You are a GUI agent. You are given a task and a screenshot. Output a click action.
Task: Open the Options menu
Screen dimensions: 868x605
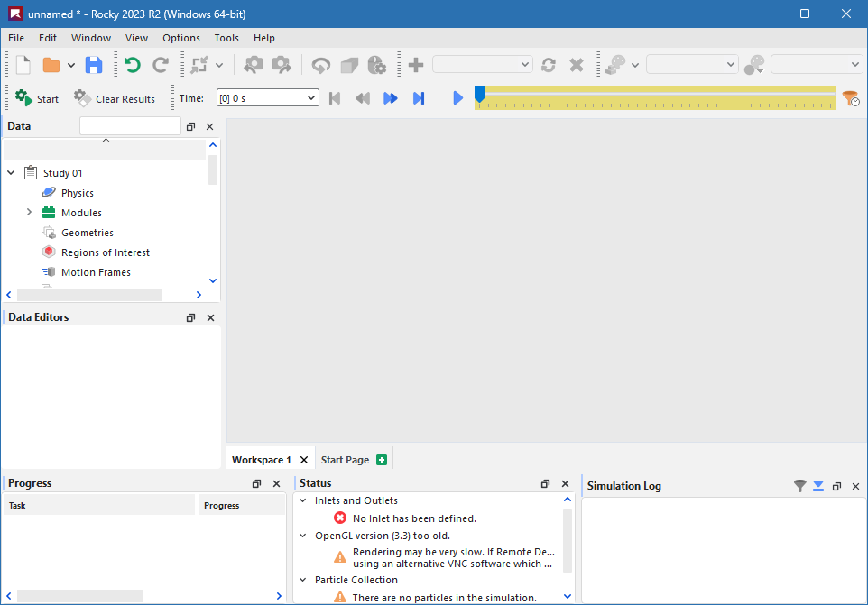click(180, 38)
